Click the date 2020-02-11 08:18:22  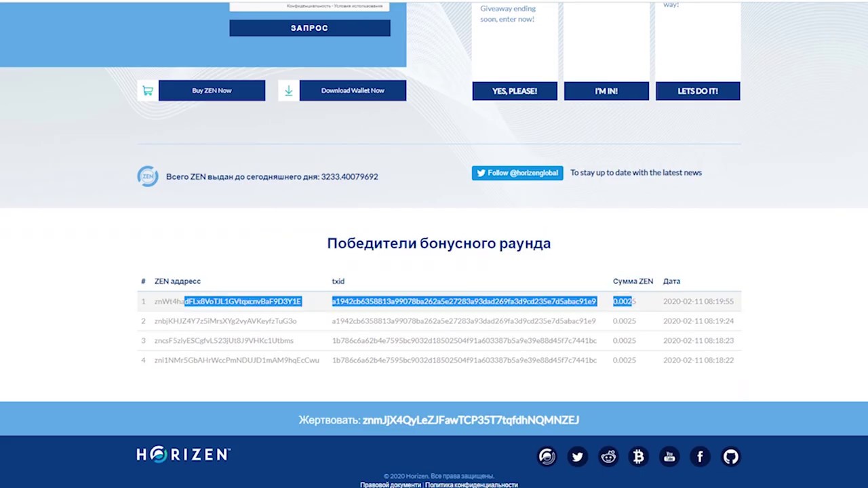[698, 361]
